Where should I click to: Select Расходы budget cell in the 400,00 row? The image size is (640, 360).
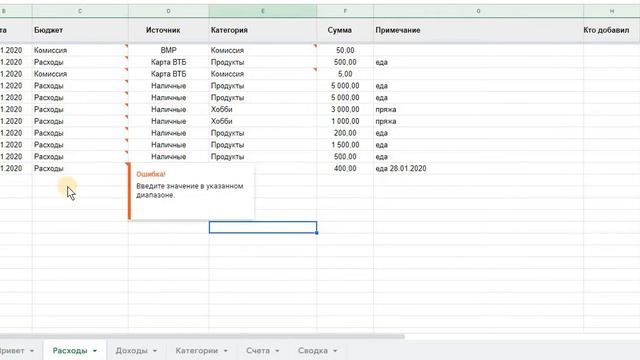click(80, 169)
